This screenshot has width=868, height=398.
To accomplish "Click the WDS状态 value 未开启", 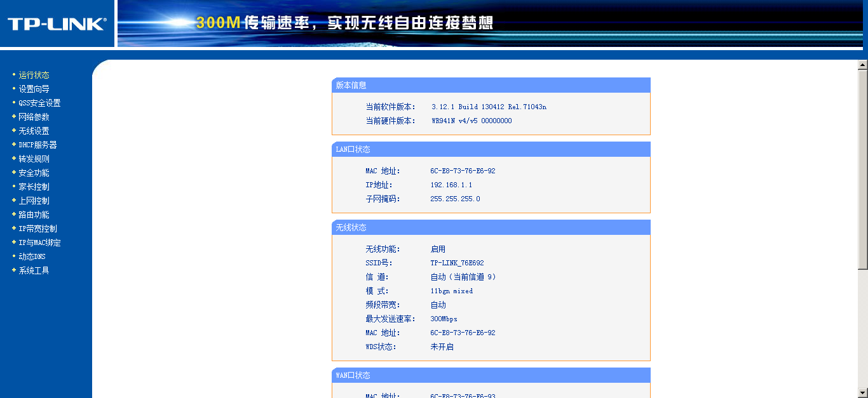I will [x=442, y=347].
